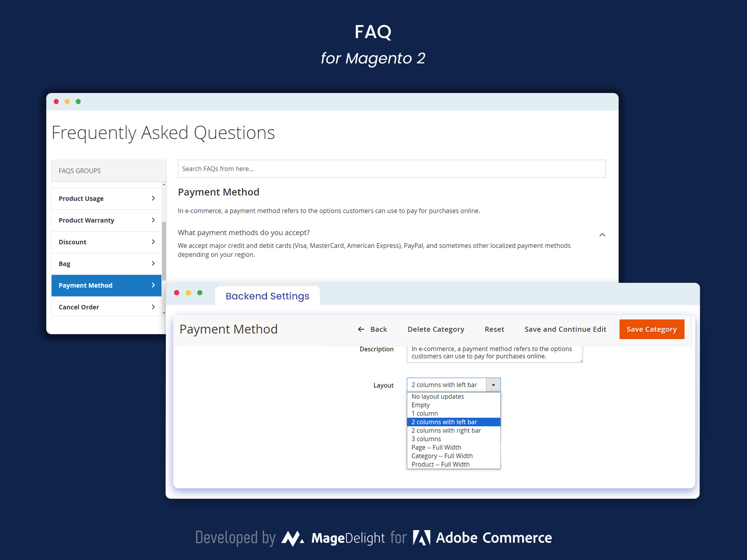The image size is (747, 560).
Task: Click the Bag FAQ group item
Action: coord(106,263)
